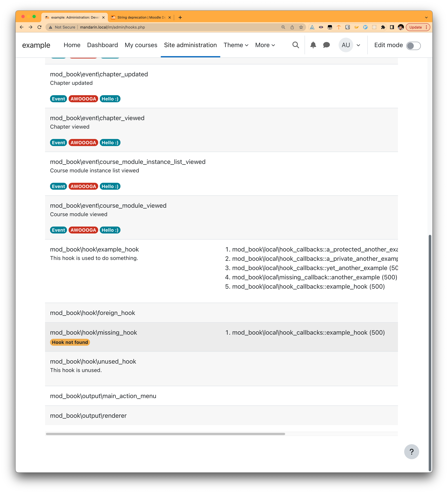
Task: Close the example Administration tab
Action: (103, 17)
